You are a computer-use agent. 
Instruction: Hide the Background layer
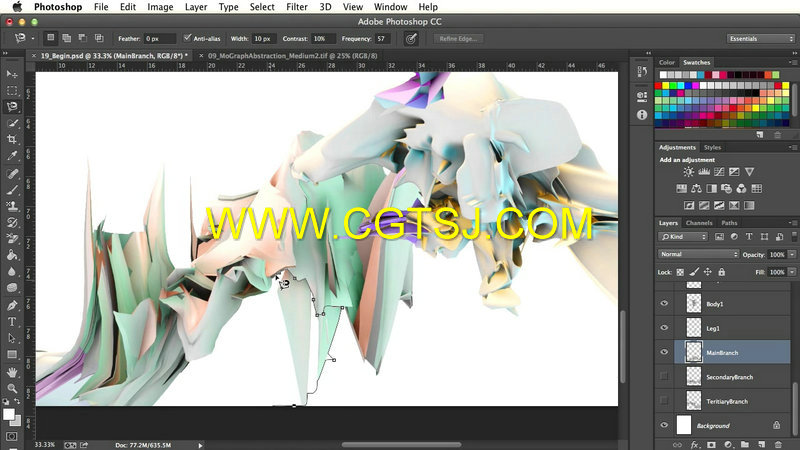[664, 425]
